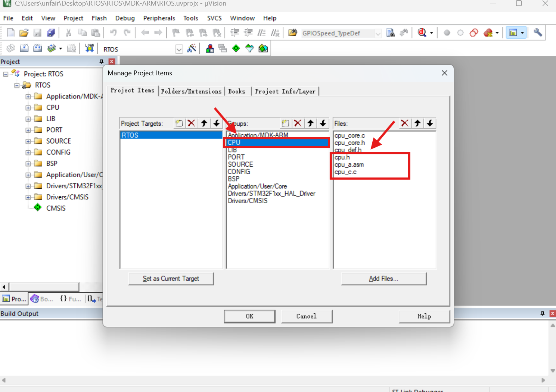Click the Configuration wrench icon
The width and height of the screenshot is (556, 392).
point(538,33)
